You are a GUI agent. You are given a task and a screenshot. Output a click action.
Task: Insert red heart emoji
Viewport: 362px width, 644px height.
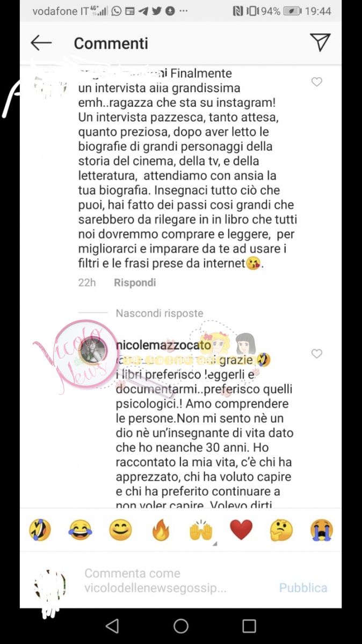[x=241, y=530]
